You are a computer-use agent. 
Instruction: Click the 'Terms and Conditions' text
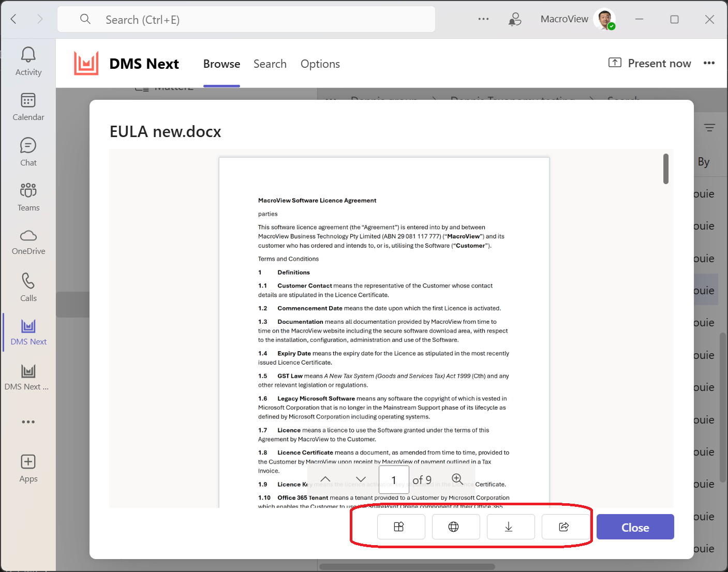click(288, 259)
